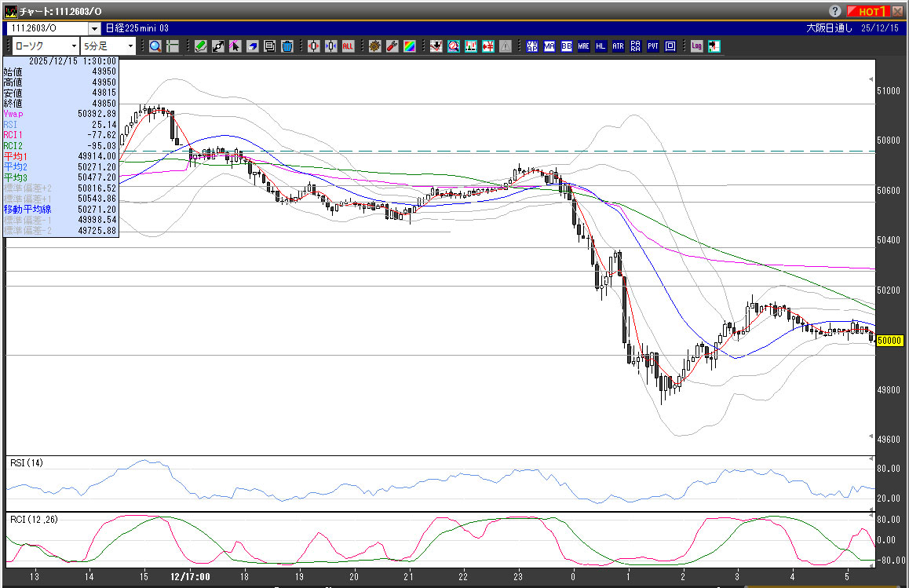
Task: Open the rainbow color palette icon
Action: (x=409, y=46)
